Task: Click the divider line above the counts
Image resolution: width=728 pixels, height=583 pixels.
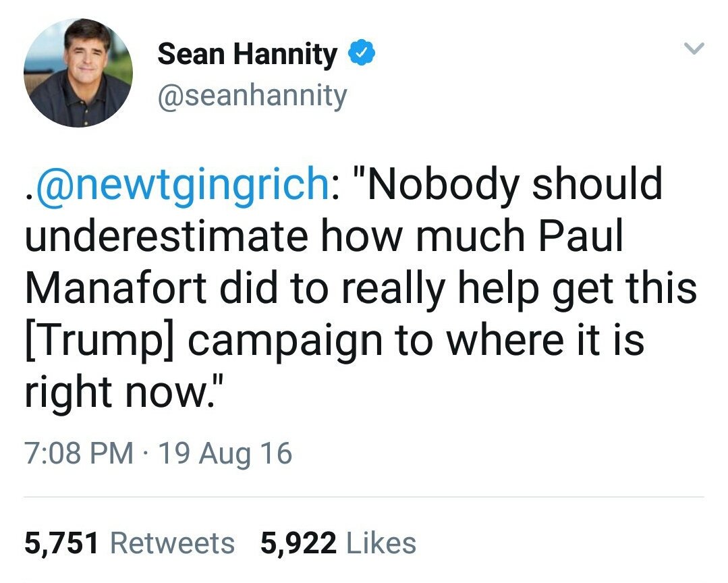Action: pyautogui.click(x=364, y=497)
